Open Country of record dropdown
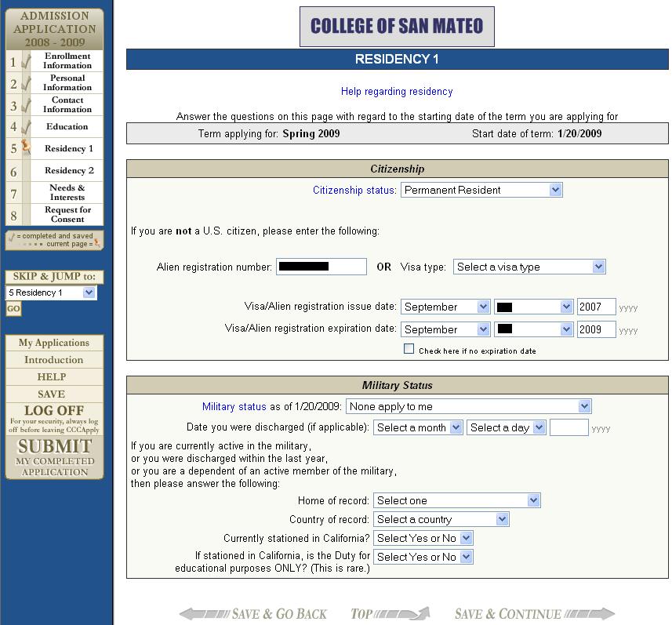The height and width of the screenshot is (625, 672). tap(441, 519)
